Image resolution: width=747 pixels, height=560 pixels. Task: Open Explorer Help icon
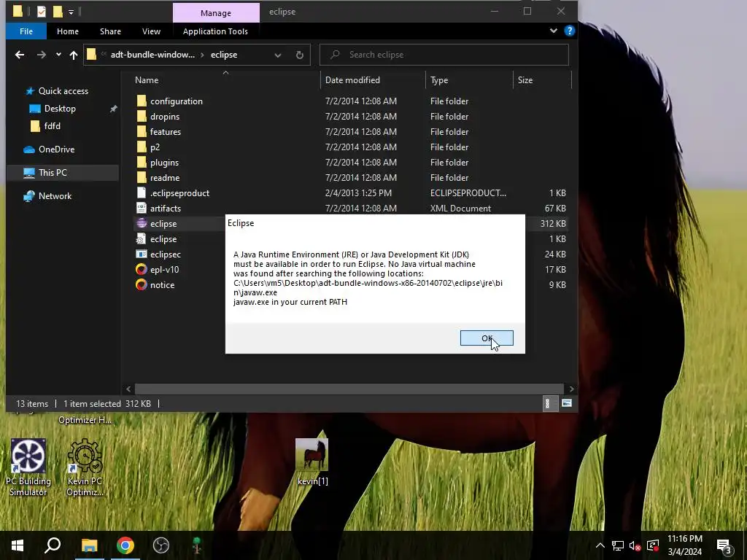[569, 31]
